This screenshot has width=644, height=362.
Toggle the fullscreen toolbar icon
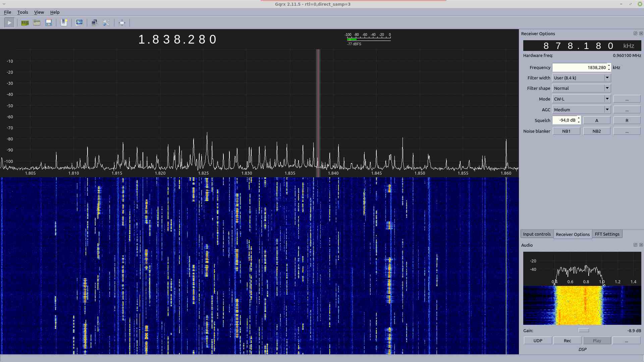click(x=122, y=23)
